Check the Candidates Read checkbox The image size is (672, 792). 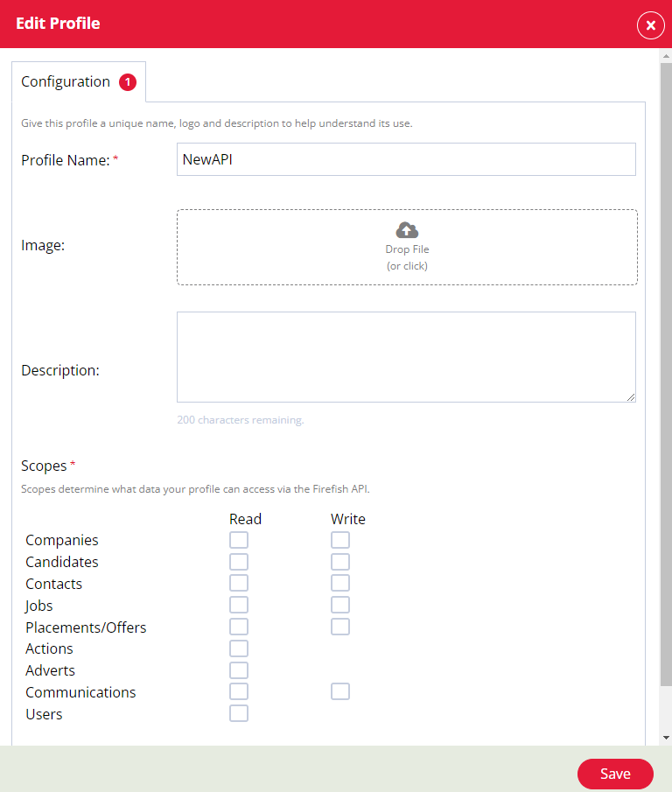point(239,561)
